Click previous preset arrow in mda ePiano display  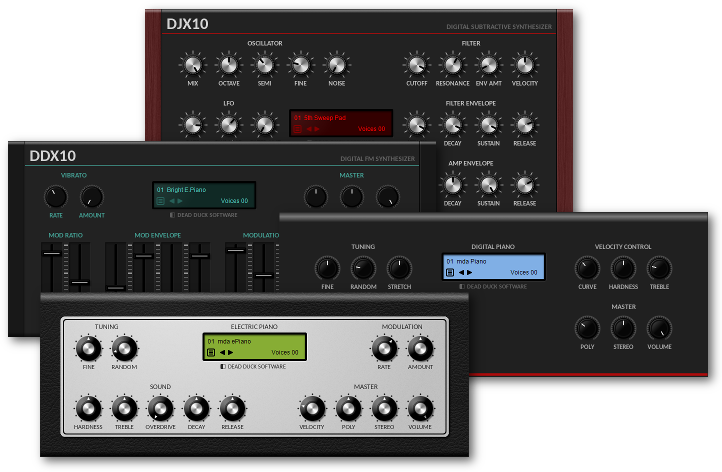[x=222, y=353]
